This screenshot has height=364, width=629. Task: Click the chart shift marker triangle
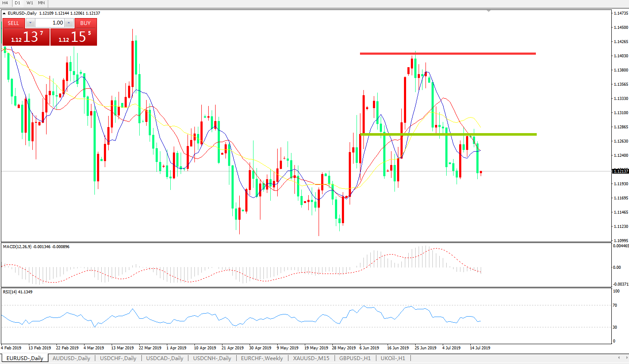(x=488, y=11)
